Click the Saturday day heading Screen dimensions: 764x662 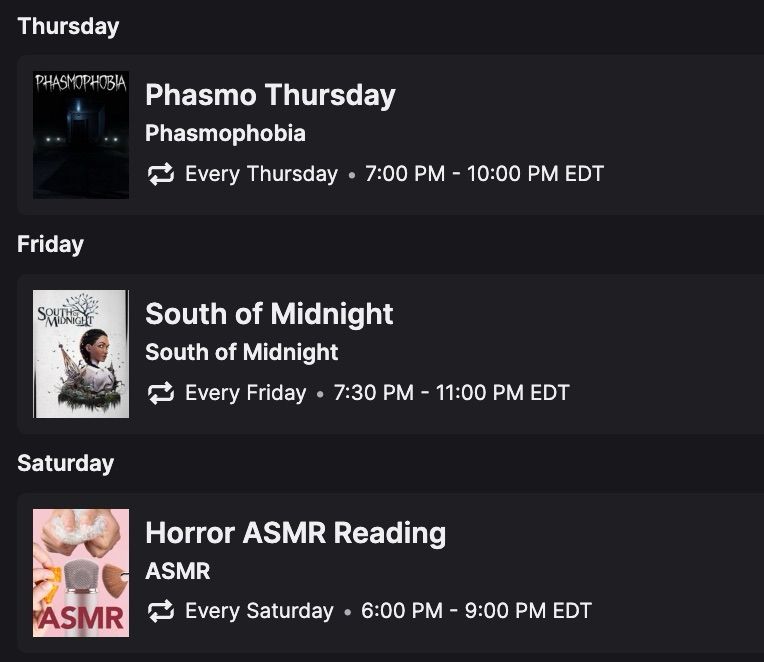point(65,463)
